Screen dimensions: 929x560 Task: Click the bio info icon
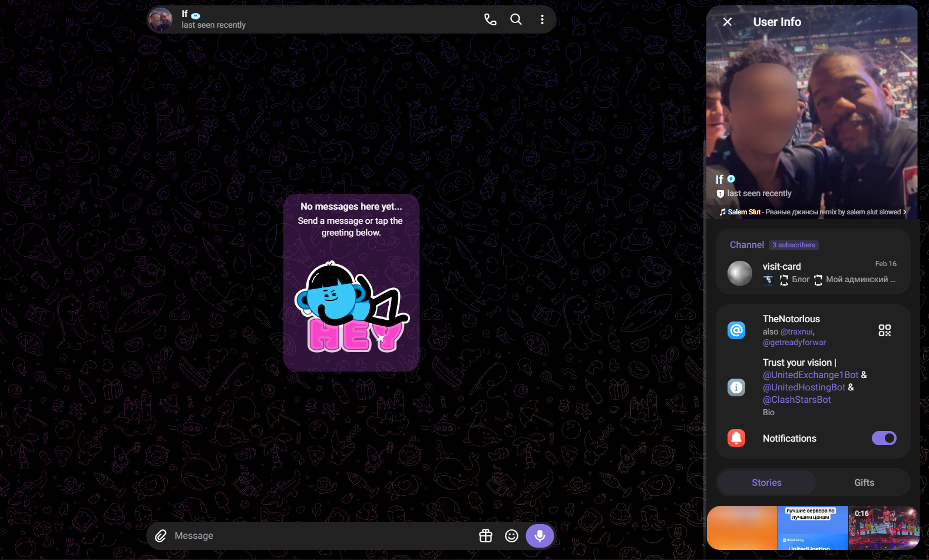click(736, 387)
